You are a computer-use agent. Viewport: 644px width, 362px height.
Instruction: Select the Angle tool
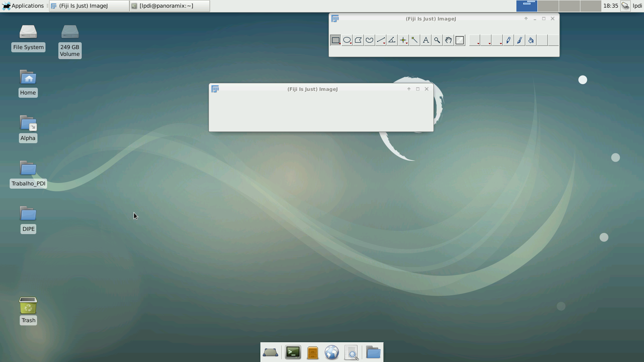pyautogui.click(x=392, y=40)
